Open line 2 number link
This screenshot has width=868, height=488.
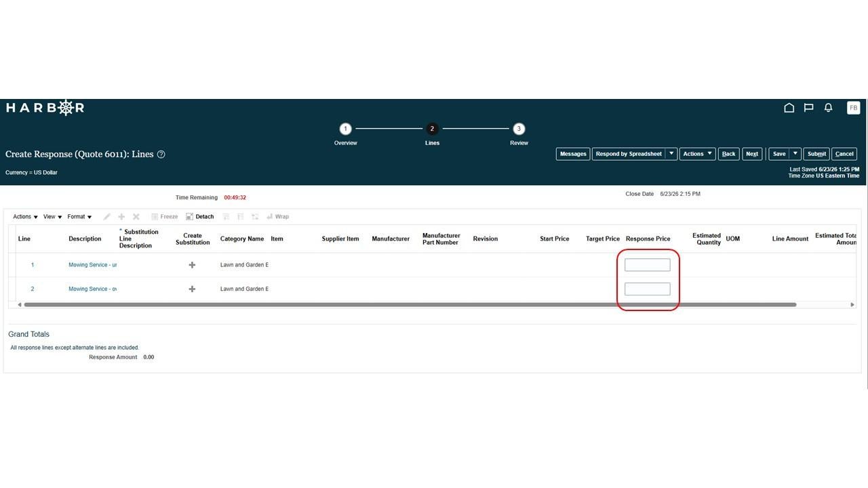(x=33, y=289)
